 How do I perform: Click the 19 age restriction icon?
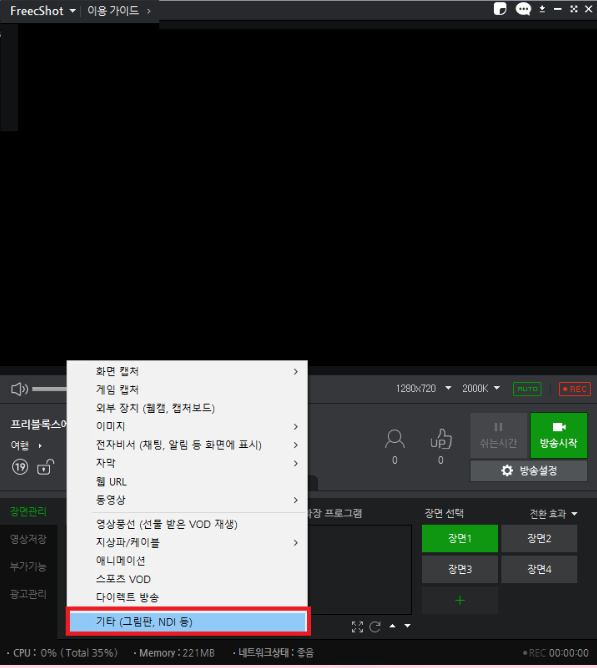click(20, 467)
